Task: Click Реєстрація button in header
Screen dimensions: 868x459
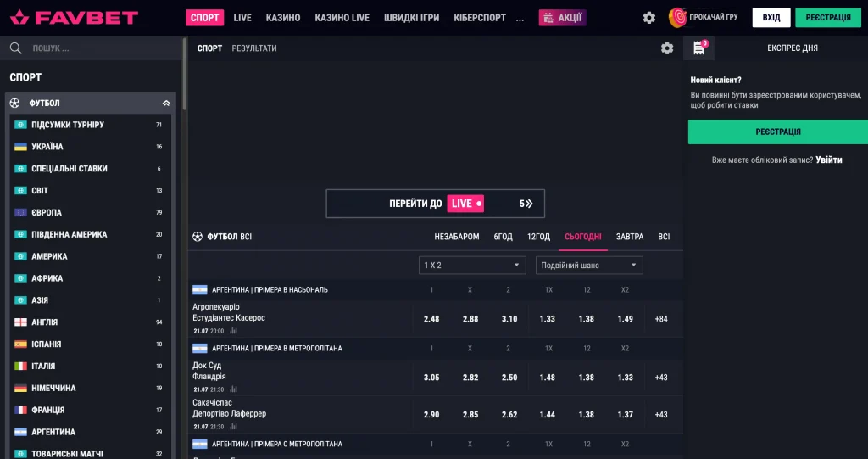Action: 829,18
